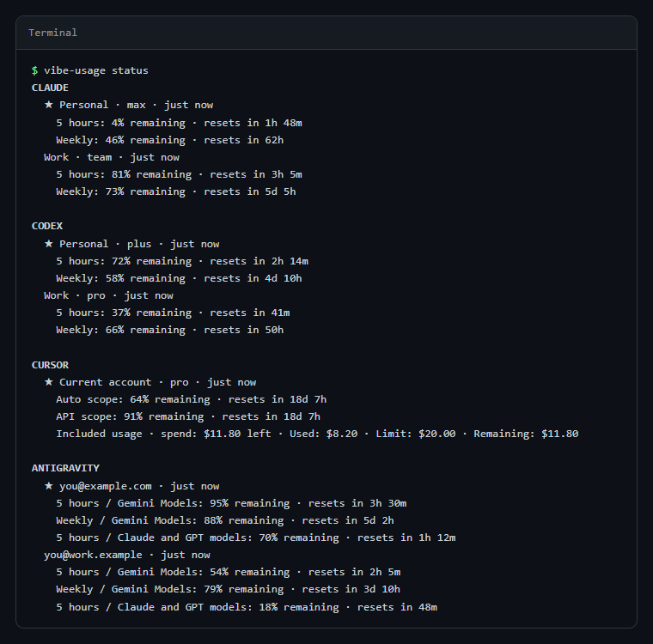The height and width of the screenshot is (644, 653).
Task: Click the 'Work · pro · just now' line
Action: click(108, 295)
